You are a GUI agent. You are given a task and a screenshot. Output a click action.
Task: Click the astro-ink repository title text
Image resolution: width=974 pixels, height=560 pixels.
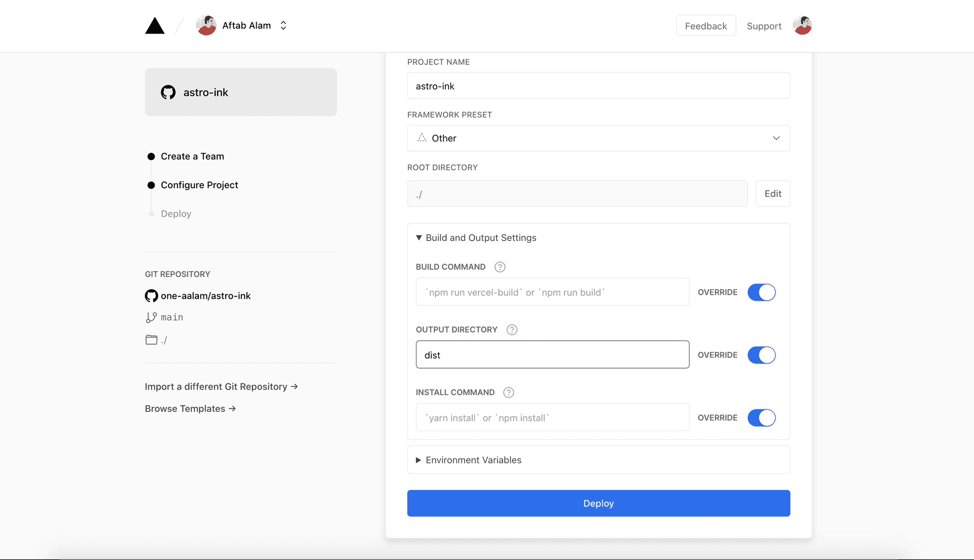[206, 92]
